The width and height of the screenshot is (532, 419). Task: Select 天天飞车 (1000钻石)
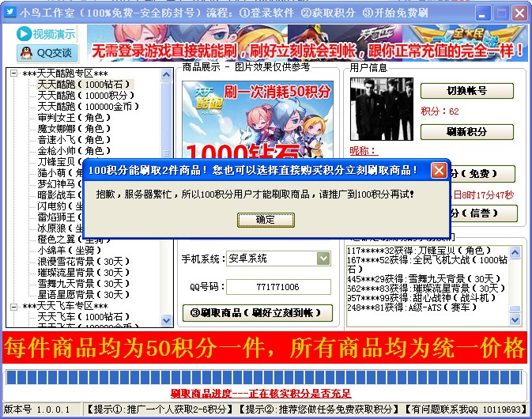pos(84,317)
